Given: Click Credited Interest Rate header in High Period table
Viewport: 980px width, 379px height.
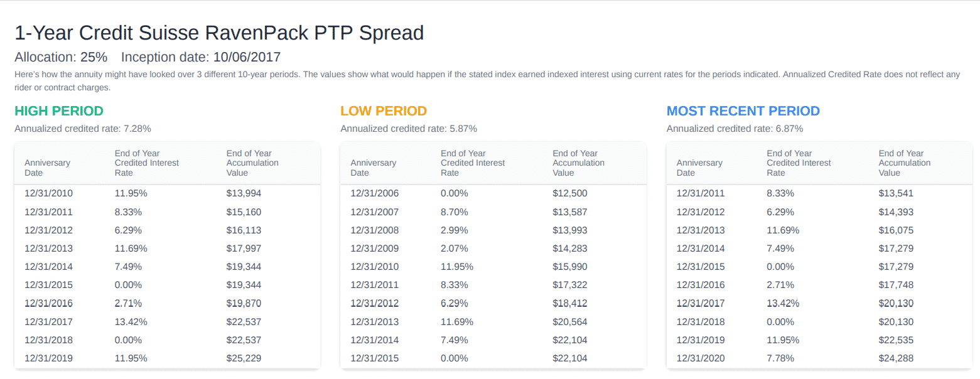Looking at the screenshot, I should click(146, 163).
